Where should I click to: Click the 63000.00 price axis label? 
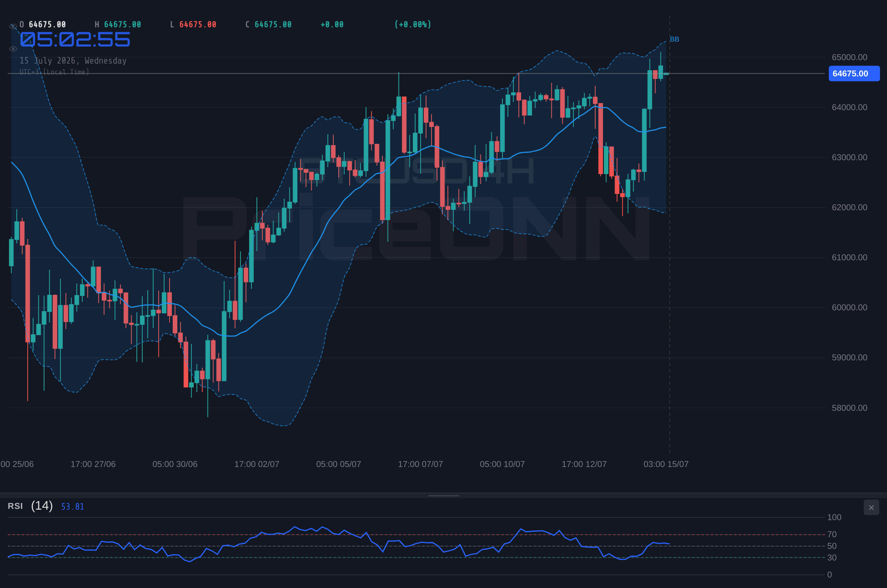point(849,157)
